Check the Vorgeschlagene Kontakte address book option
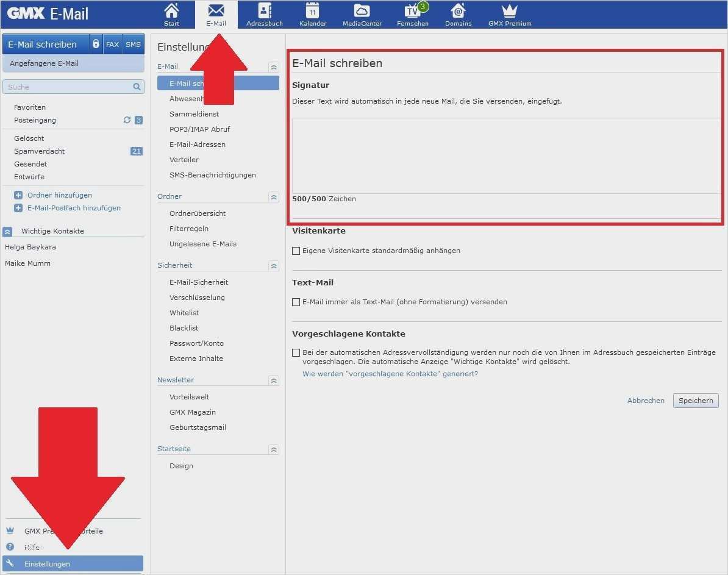The width and height of the screenshot is (728, 575). [x=296, y=352]
